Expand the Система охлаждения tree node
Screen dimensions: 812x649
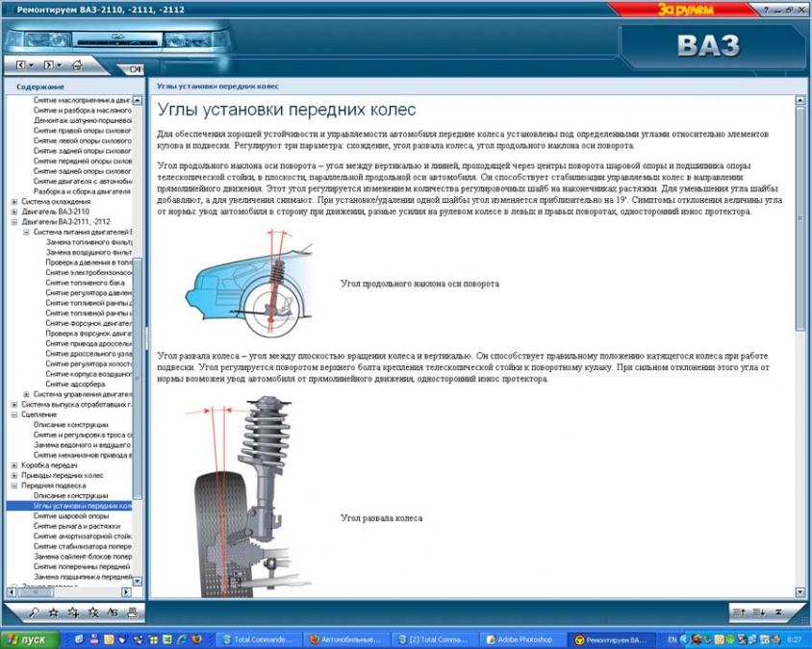[x=14, y=202]
